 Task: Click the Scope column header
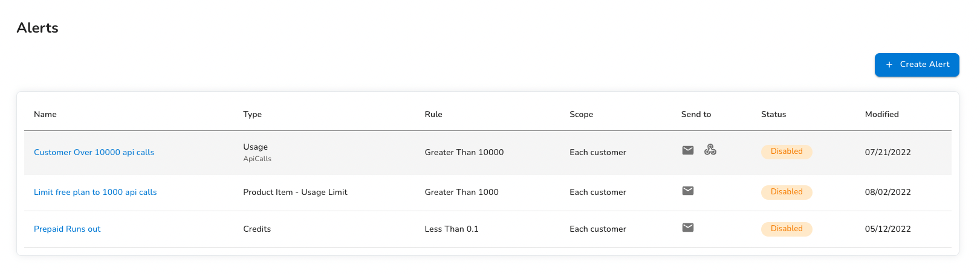(581, 115)
